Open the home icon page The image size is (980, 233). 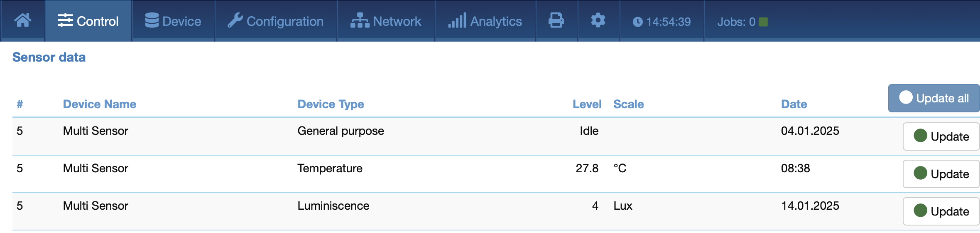tap(23, 20)
